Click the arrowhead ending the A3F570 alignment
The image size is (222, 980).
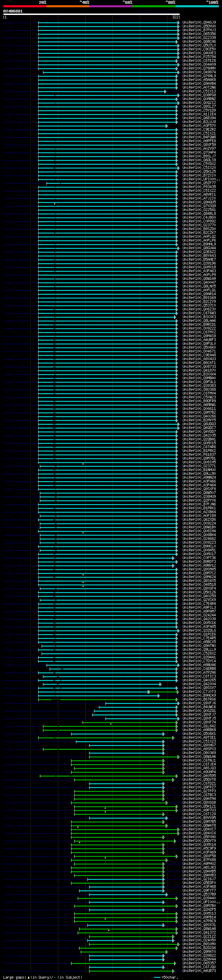pos(166,126)
